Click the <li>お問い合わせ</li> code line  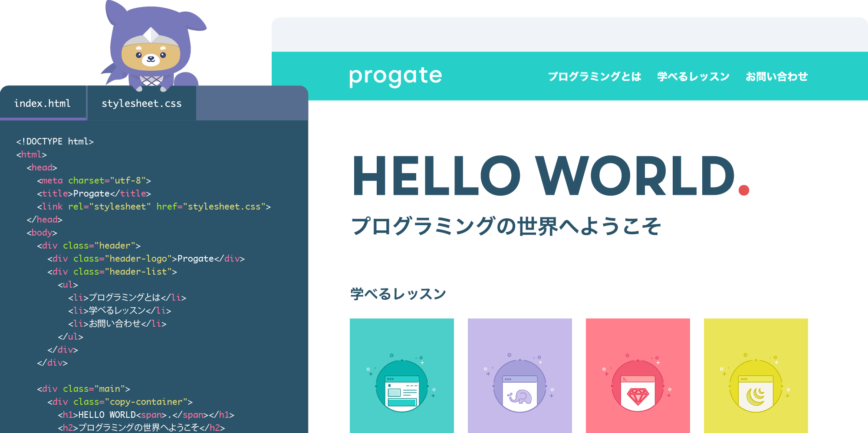(x=117, y=324)
